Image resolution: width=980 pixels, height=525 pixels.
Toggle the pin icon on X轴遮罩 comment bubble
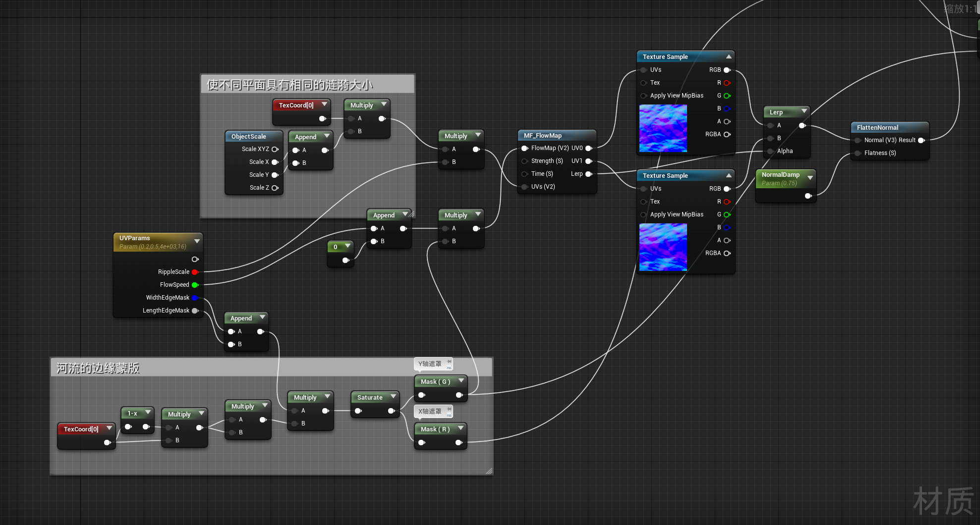pos(449,409)
